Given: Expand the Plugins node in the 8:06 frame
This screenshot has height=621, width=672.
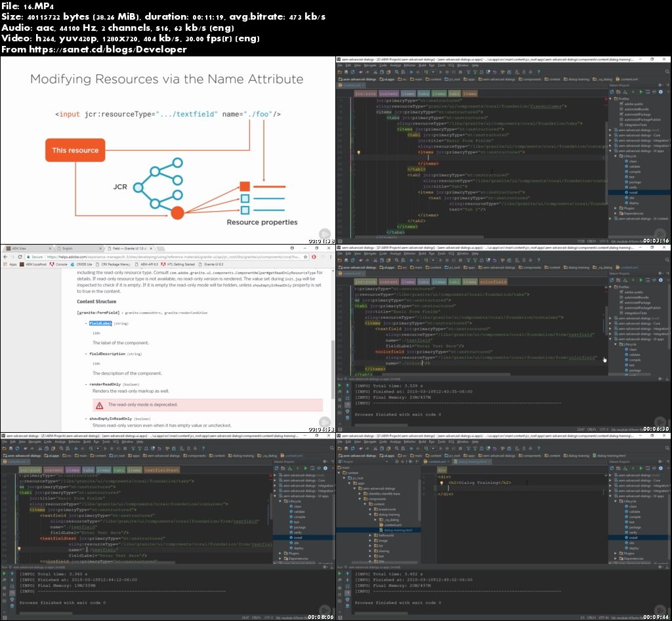Looking at the screenshot, I should click(280, 553).
